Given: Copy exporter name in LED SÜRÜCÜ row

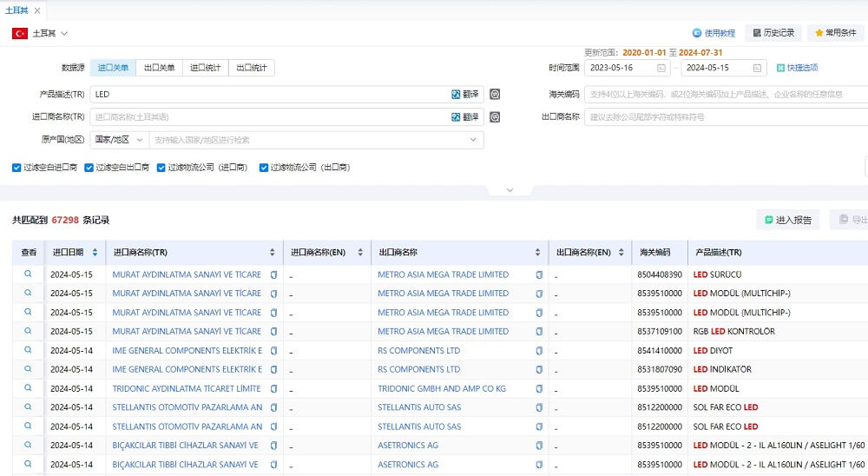Looking at the screenshot, I should pyautogui.click(x=539, y=274).
